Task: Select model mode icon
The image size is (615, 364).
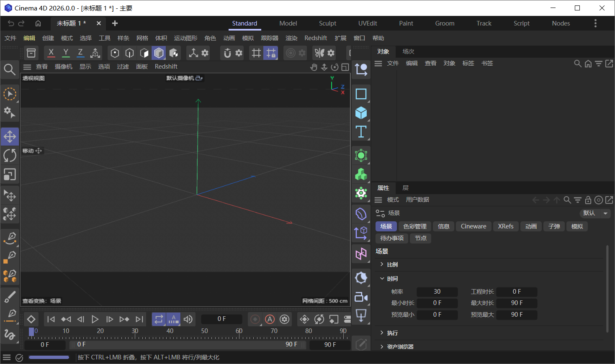Action: tap(159, 53)
